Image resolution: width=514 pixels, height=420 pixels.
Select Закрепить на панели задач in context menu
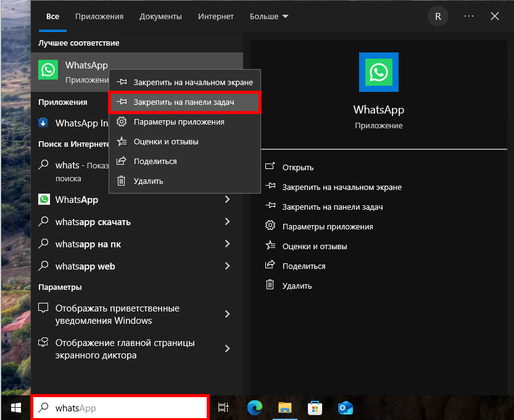[x=185, y=102]
